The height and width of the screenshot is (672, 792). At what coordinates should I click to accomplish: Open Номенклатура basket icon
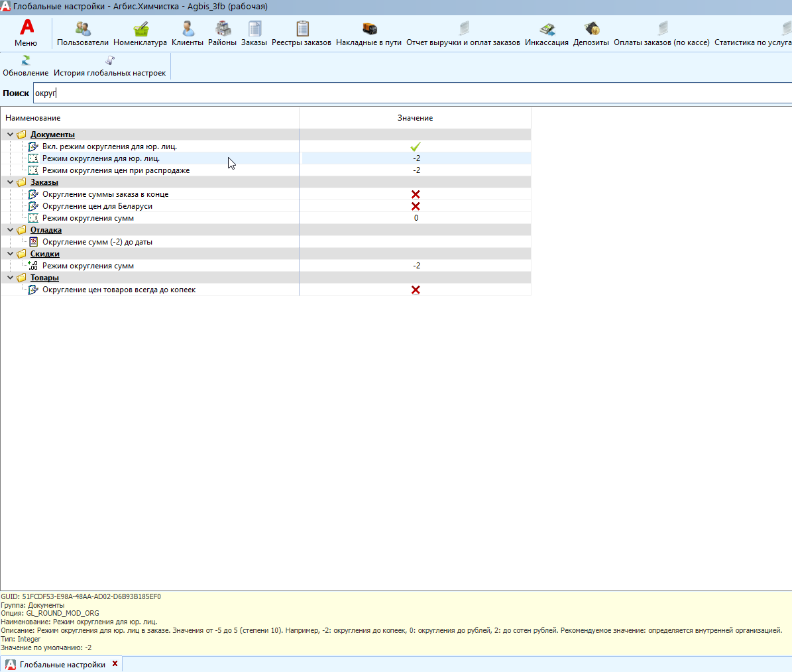tap(141, 28)
